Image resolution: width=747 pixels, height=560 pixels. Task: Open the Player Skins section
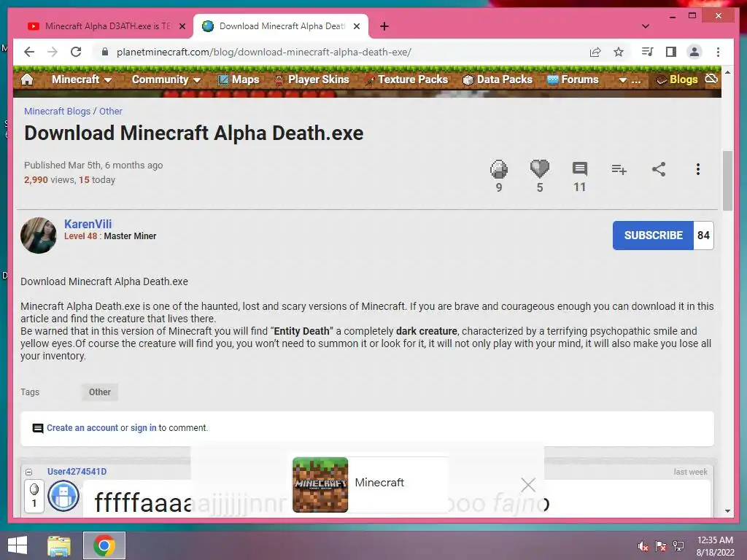(311, 79)
